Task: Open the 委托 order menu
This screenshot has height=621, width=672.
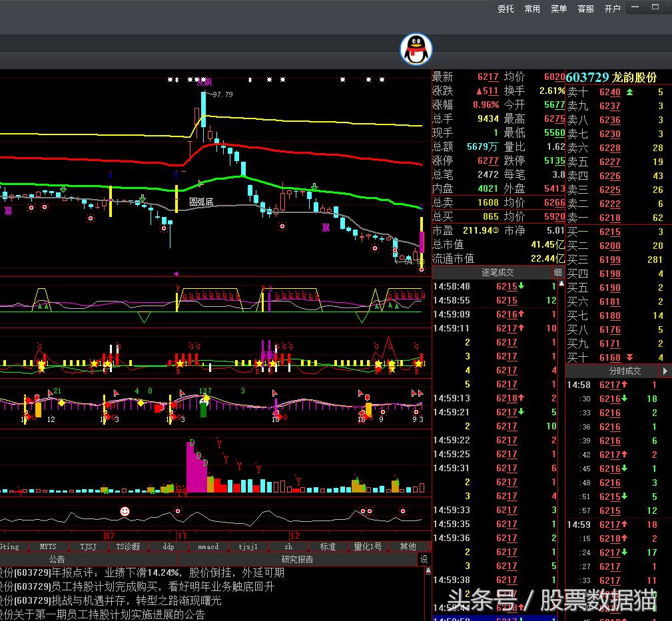Action: coord(505,9)
